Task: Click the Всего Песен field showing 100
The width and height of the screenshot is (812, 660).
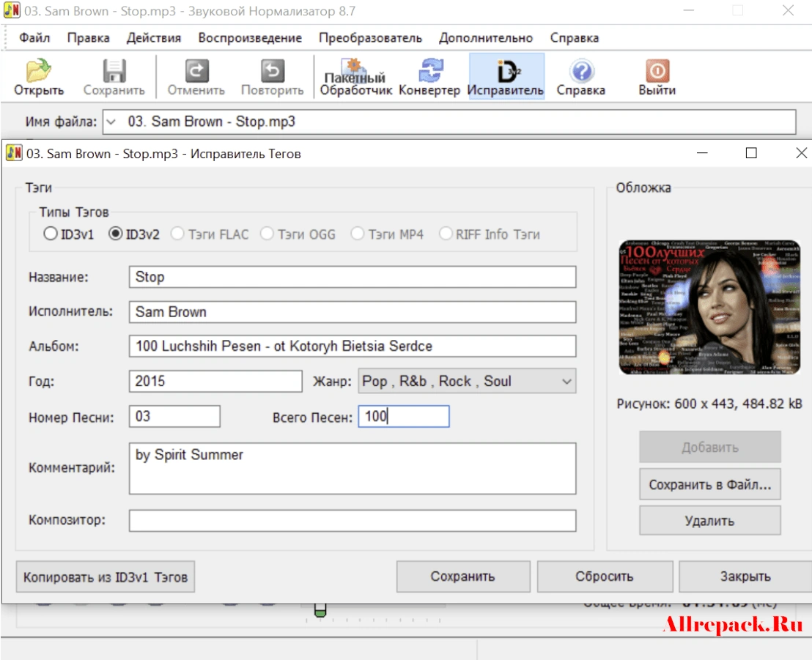Action: [x=404, y=417]
